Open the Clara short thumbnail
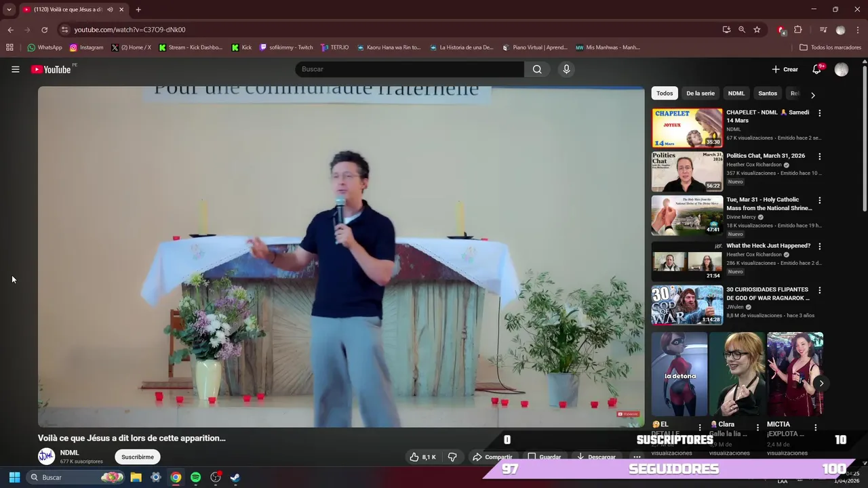Screen dimensions: 868x488 pyautogui.click(x=737, y=374)
